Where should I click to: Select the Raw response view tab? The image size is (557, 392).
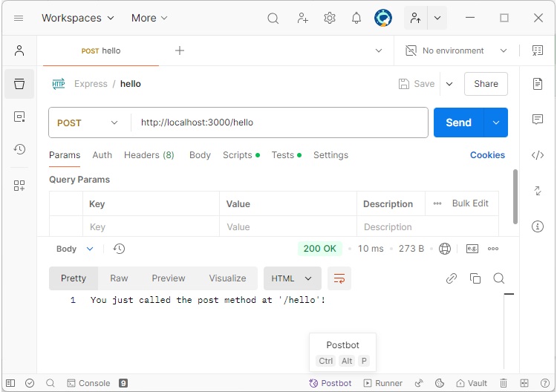[119, 278]
